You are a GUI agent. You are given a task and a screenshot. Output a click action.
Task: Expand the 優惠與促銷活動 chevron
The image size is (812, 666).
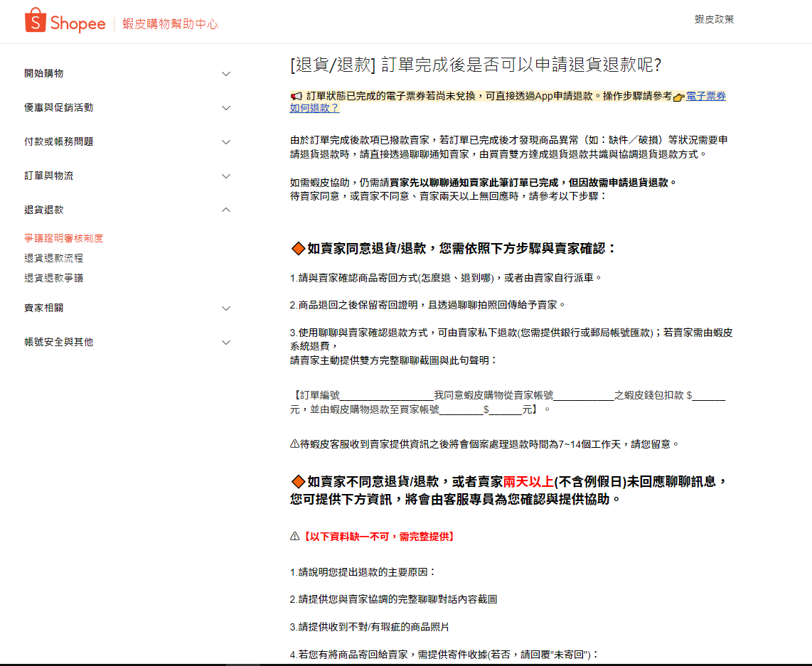(x=226, y=108)
